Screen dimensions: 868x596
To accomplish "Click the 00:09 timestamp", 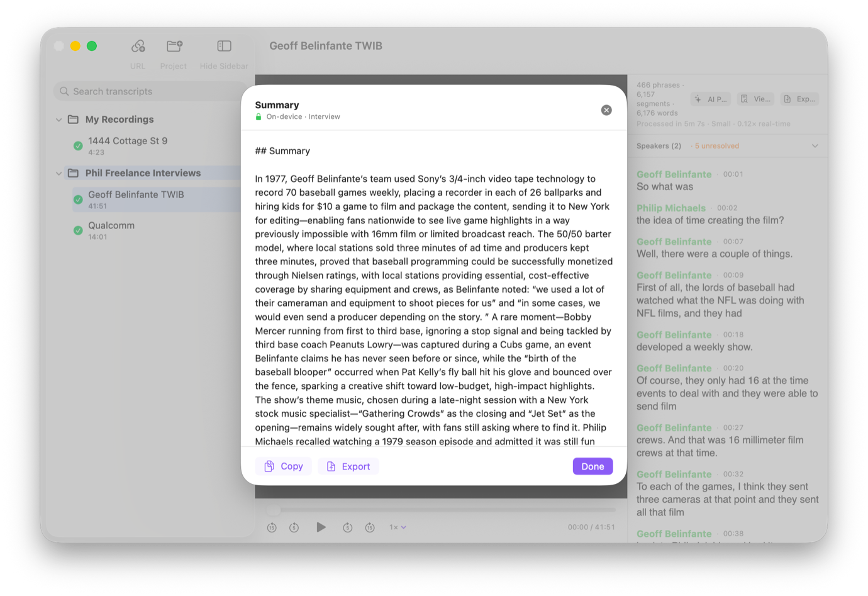I will 733,275.
